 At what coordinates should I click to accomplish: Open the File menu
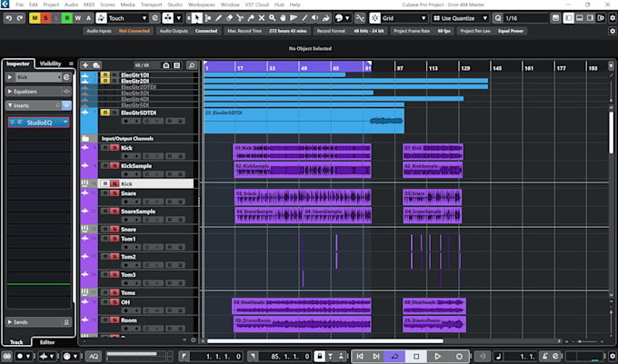19,5
